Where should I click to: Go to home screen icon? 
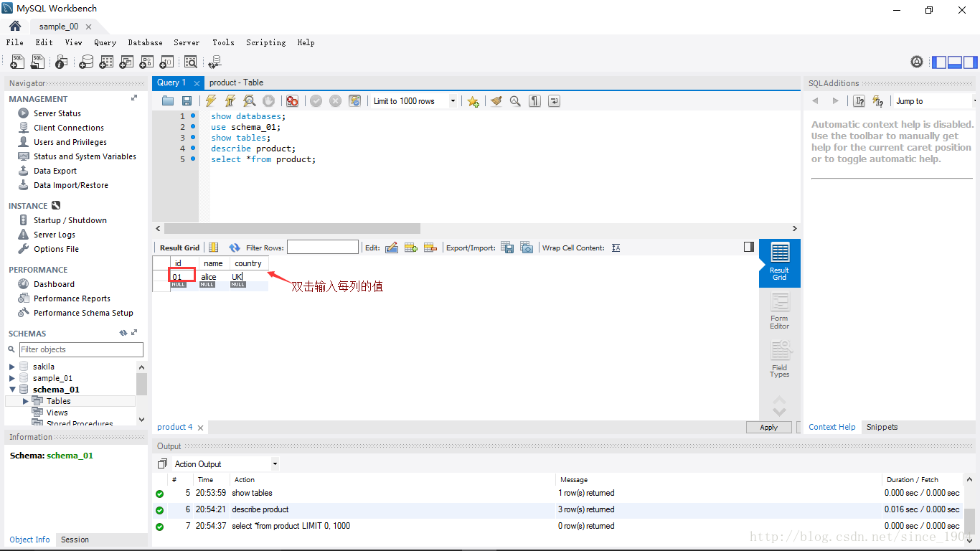click(x=14, y=26)
